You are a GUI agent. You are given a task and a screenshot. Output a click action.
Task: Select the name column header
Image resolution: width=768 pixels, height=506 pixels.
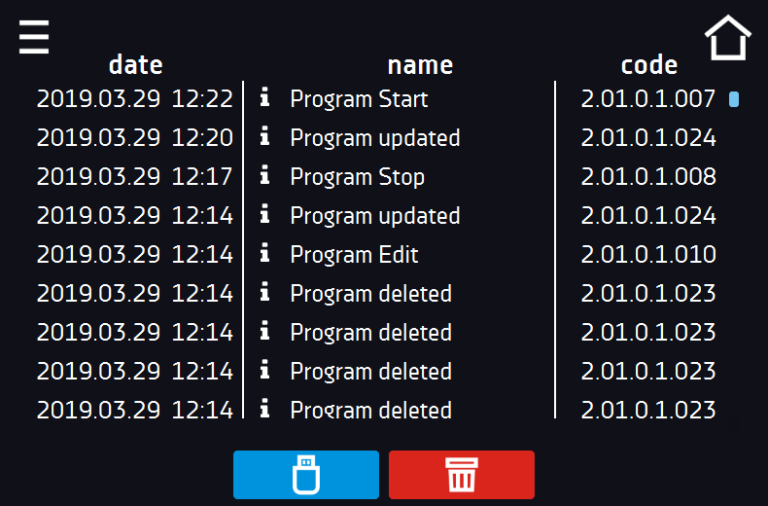tap(420, 65)
